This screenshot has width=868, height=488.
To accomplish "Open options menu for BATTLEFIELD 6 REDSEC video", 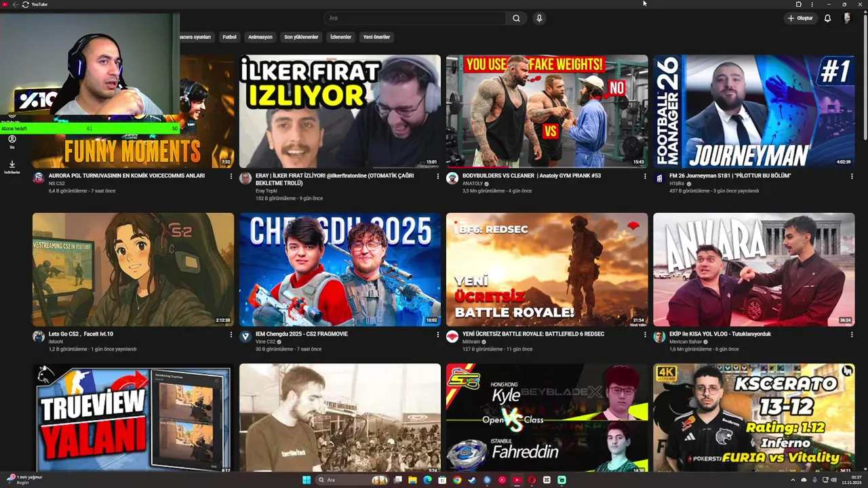I will click(x=645, y=335).
